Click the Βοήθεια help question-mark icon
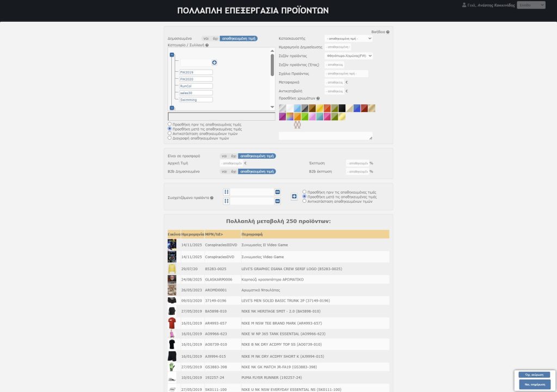Screen dimensions: 557x392 [x=388, y=32]
